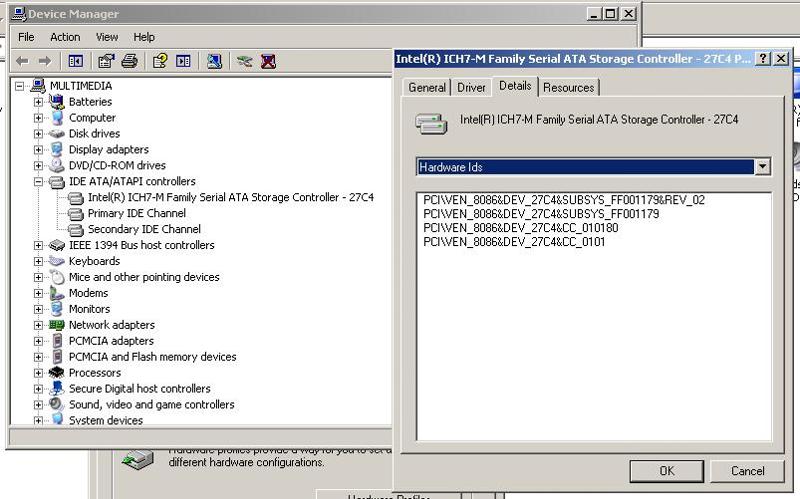This screenshot has height=499, width=800.
Task: Click the Monitors category icon
Action: click(x=57, y=309)
